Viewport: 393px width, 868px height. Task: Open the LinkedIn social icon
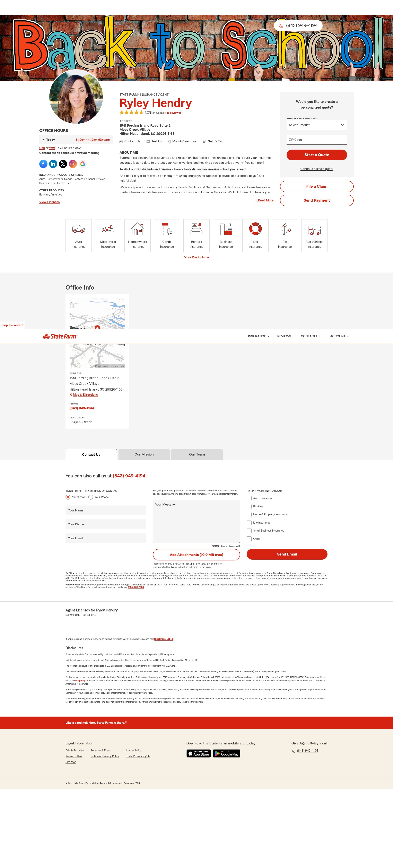tap(53, 164)
